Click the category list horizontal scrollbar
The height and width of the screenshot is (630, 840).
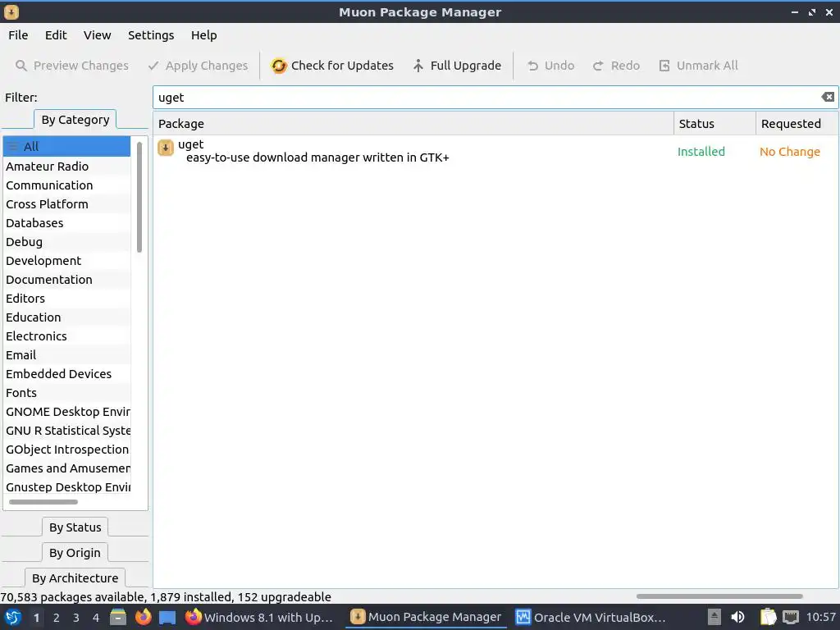pos(43,502)
